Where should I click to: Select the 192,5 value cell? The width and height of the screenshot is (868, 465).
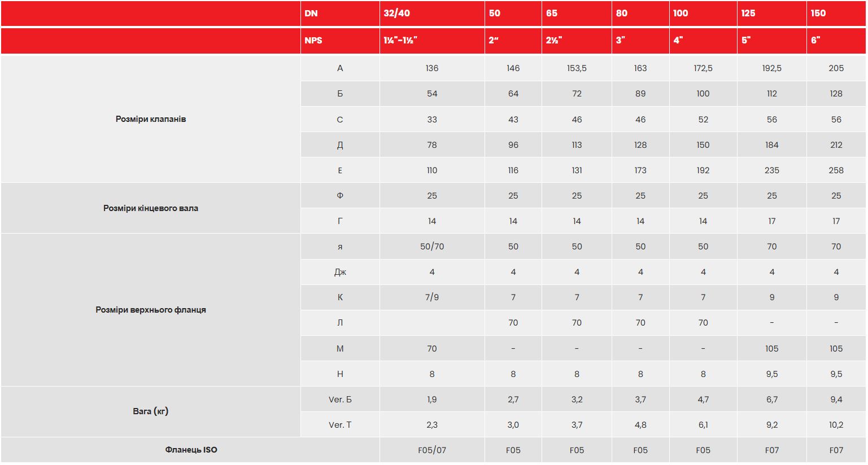click(x=772, y=68)
